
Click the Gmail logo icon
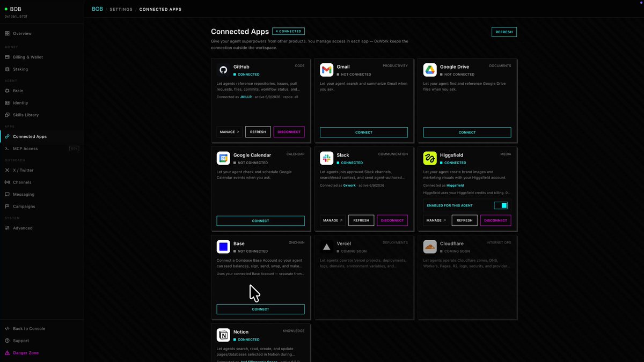[x=326, y=70]
